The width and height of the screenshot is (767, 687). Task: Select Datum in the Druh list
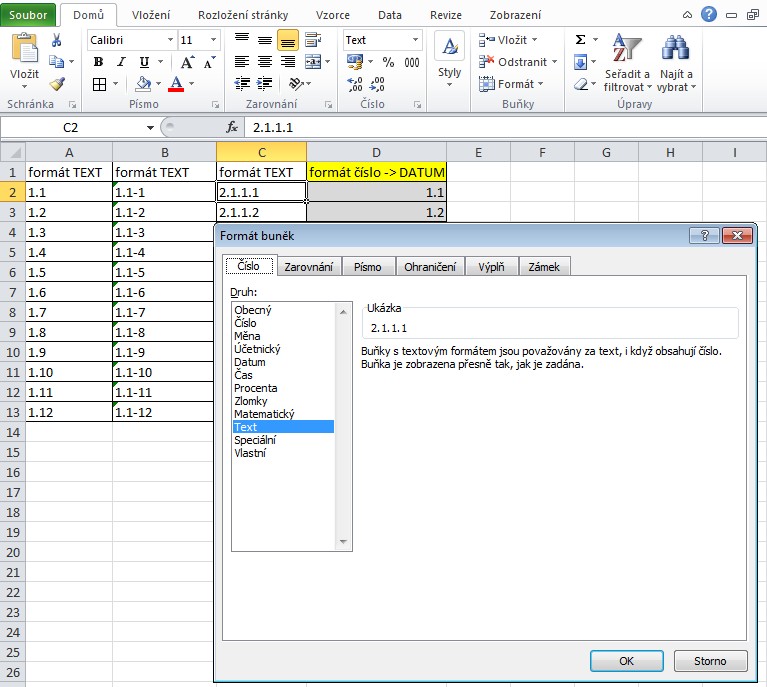[x=250, y=362]
